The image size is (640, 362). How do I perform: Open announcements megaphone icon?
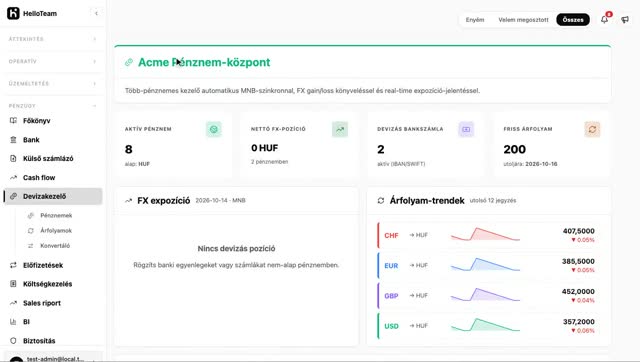coord(625,19)
